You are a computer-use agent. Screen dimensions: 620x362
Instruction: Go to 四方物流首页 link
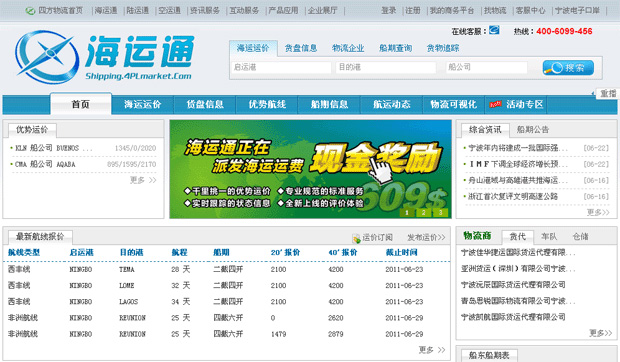[x=60, y=11]
